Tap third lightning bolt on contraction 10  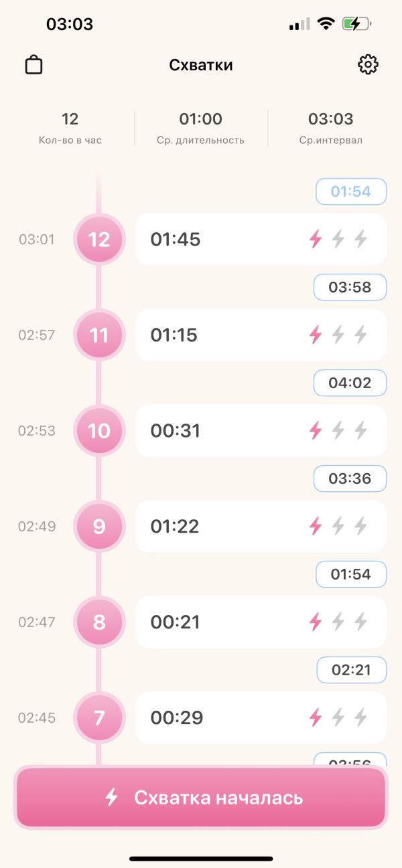pyautogui.click(x=361, y=430)
